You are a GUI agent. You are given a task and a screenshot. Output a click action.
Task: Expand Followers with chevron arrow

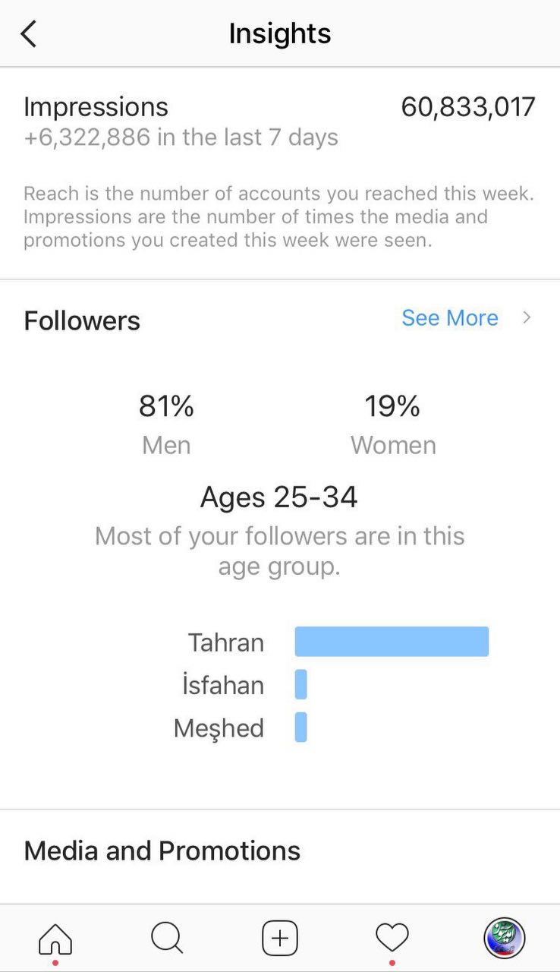[x=527, y=318]
